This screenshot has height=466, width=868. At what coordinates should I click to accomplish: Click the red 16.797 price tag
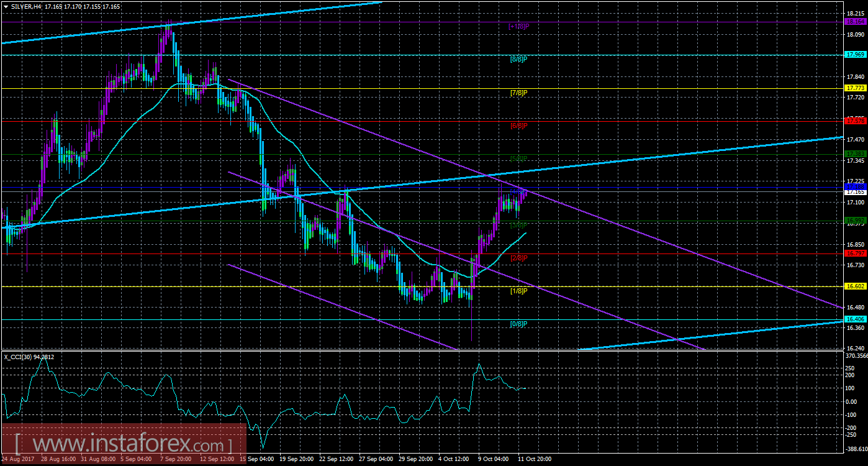(856, 254)
